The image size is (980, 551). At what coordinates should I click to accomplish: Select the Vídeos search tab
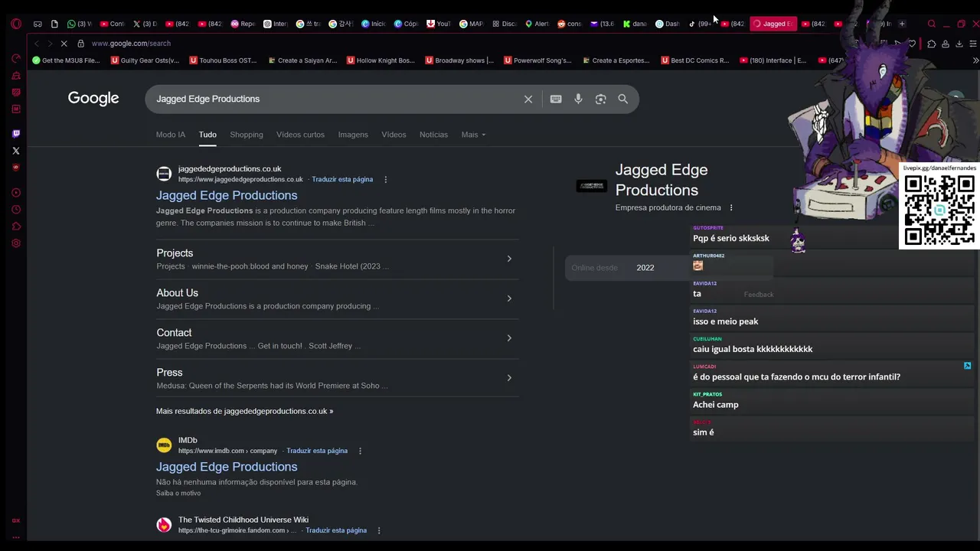(x=394, y=135)
